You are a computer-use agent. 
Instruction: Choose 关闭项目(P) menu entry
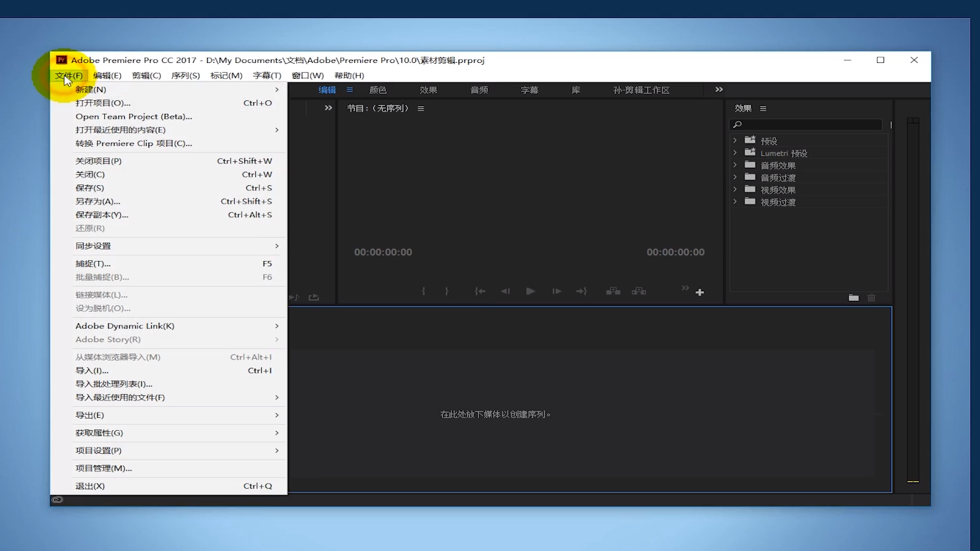tap(168, 161)
